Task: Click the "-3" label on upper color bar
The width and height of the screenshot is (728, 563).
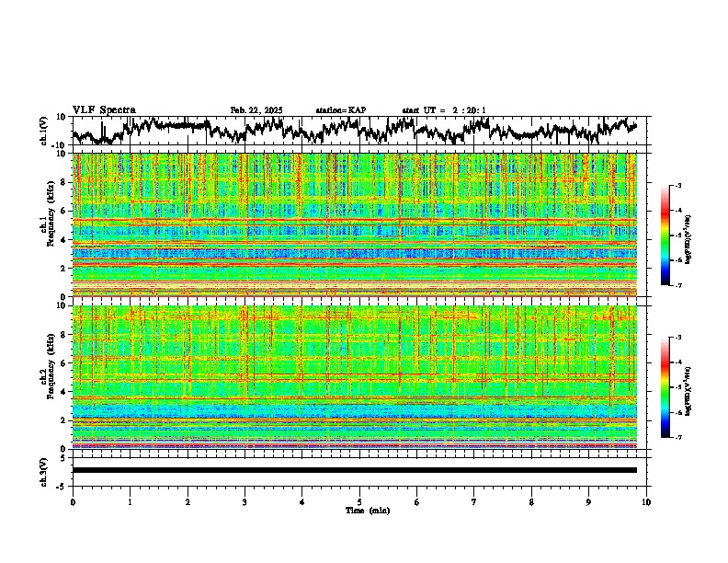Action: tap(678, 185)
